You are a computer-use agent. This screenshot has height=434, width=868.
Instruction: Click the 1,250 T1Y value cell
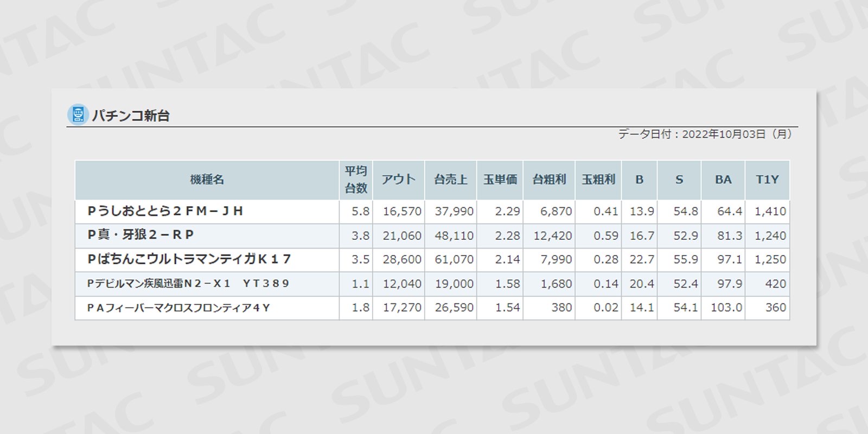(x=768, y=260)
